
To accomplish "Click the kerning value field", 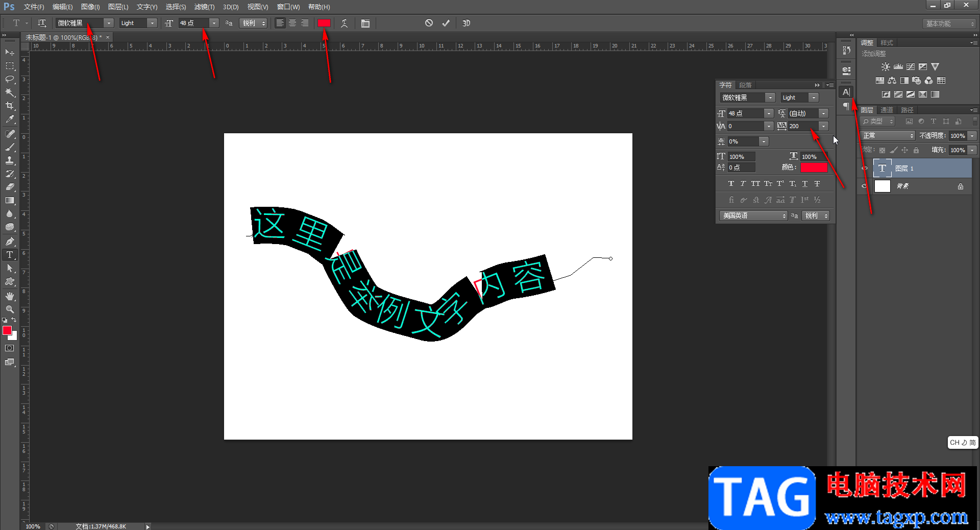I will pyautogui.click(x=746, y=126).
